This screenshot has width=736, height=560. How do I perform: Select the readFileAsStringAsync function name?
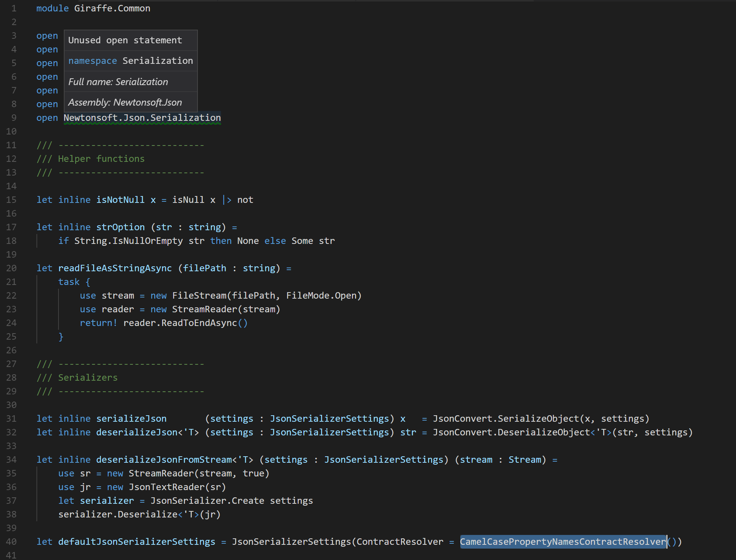click(x=115, y=268)
